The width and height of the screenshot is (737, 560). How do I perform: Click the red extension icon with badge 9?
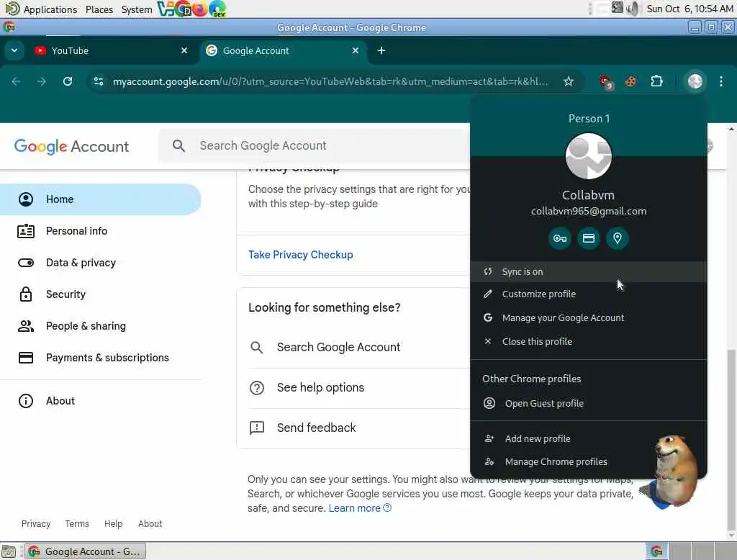(606, 82)
